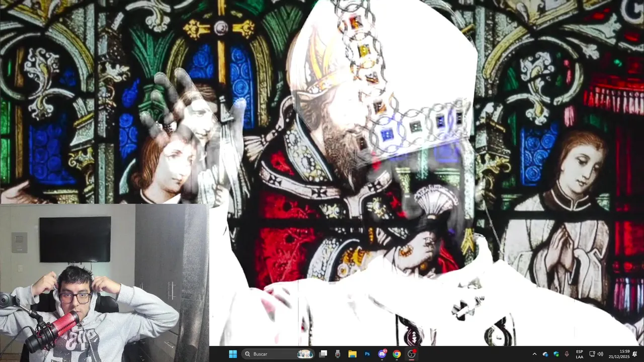The image size is (644, 362).
Task: Click the microphone tray icon
Action: click(567, 354)
